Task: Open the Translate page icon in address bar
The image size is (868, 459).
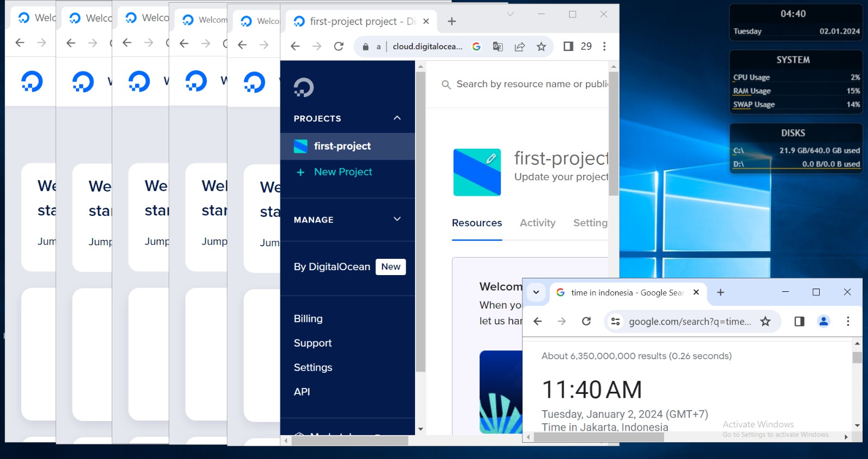Action: (x=497, y=47)
